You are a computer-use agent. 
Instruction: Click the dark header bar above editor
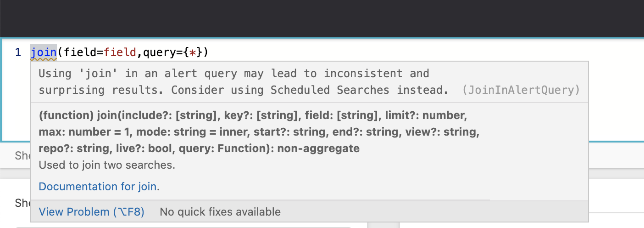tap(322, 18)
